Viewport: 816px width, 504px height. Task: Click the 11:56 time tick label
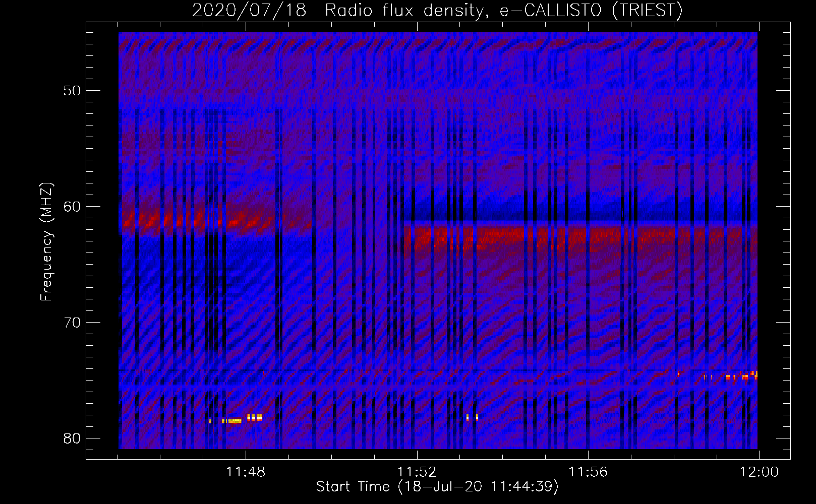588,472
